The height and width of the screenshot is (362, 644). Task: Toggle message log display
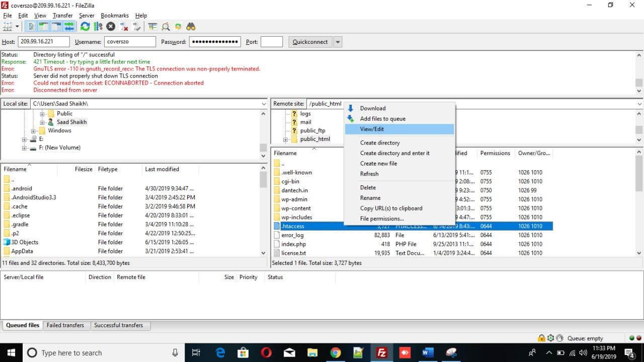32,26
